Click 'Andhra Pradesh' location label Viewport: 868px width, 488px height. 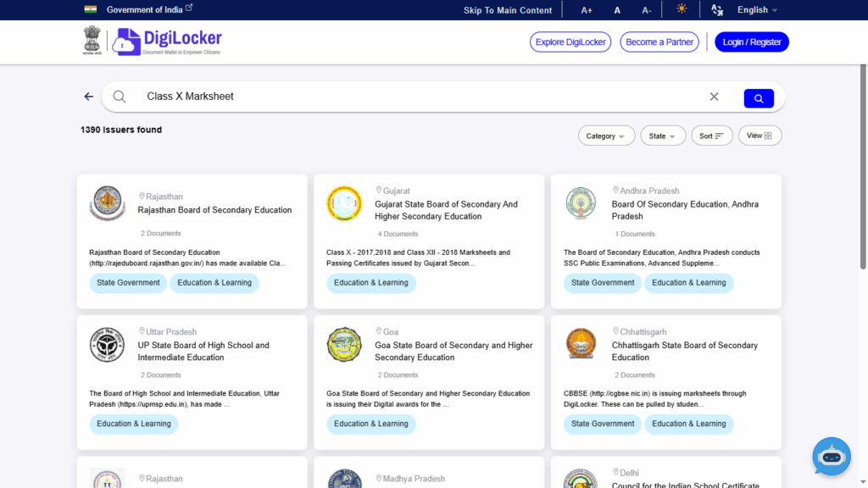648,191
